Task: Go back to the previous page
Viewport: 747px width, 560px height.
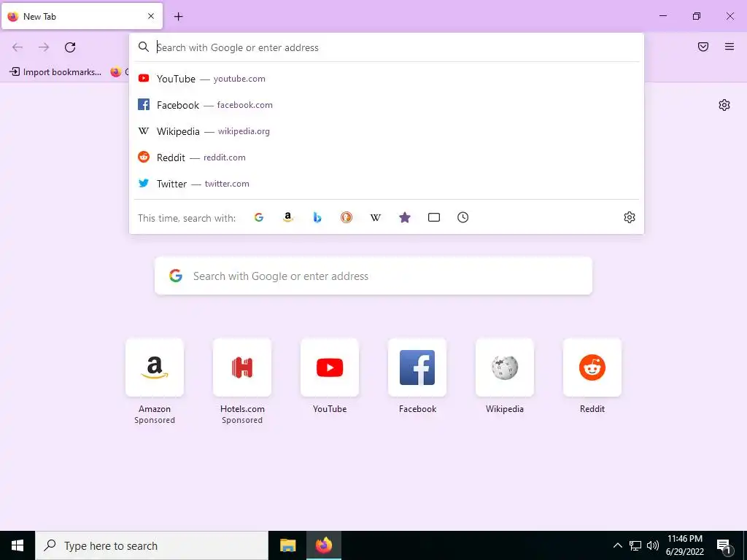Action: click(18, 47)
